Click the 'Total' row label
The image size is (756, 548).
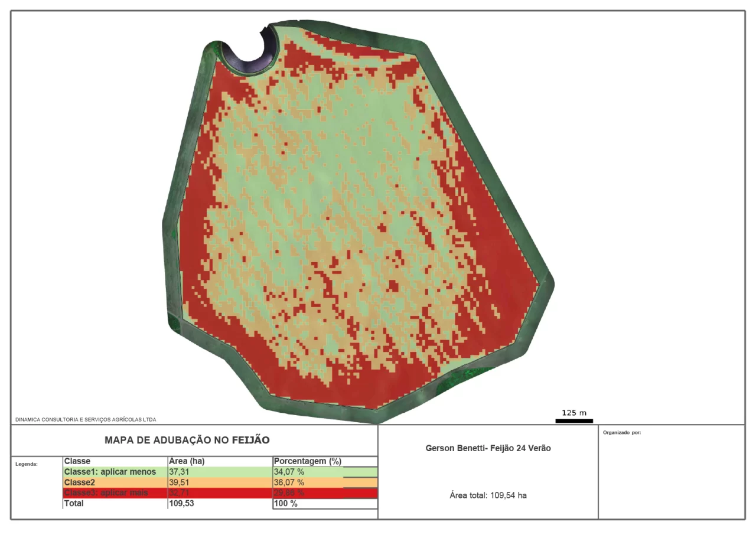click(x=74, y=504)
